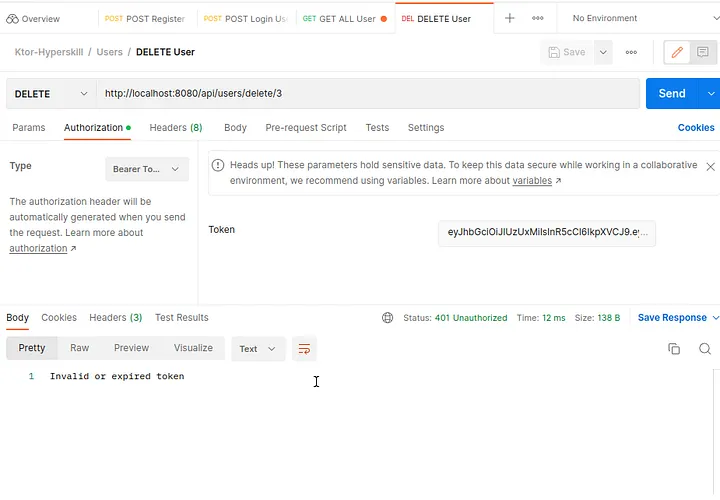Switch to edit mode pencil icon
Screen dimensions: 720x500
click(677, 52)
